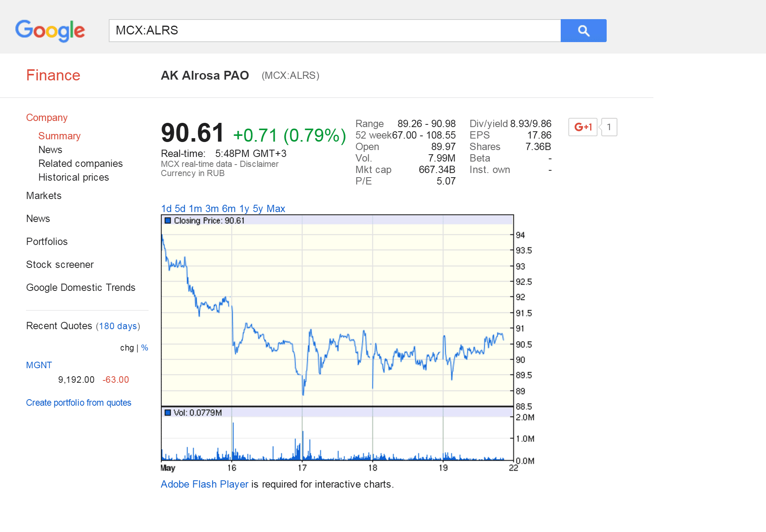Click the Div/yield value 8.93/9.86
Viewport: 766px width, 532px height.
coord(530,124)
